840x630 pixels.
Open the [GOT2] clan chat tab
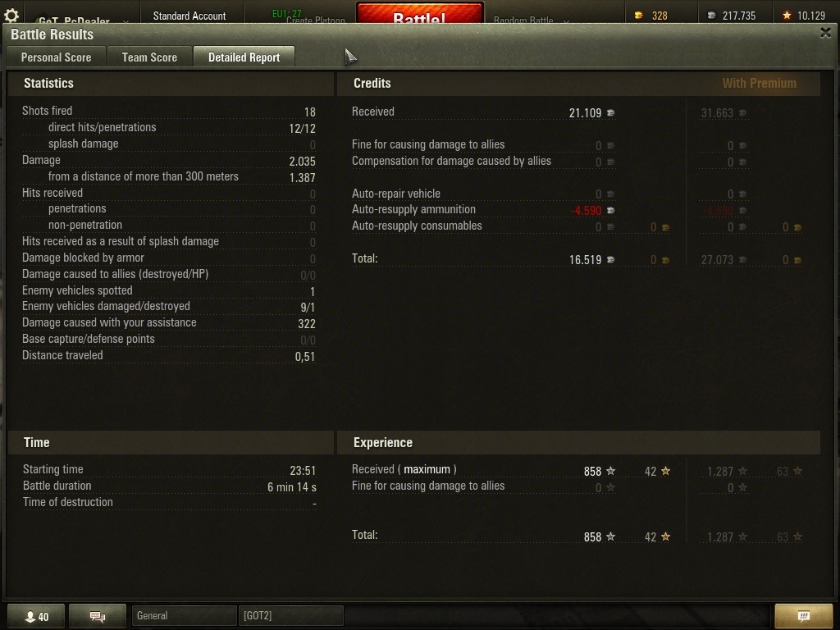(x=291, y=615)
